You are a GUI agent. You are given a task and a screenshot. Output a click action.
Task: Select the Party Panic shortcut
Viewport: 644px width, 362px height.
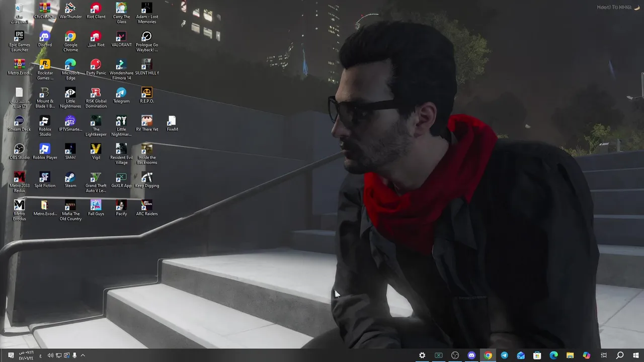click(96, 67)
